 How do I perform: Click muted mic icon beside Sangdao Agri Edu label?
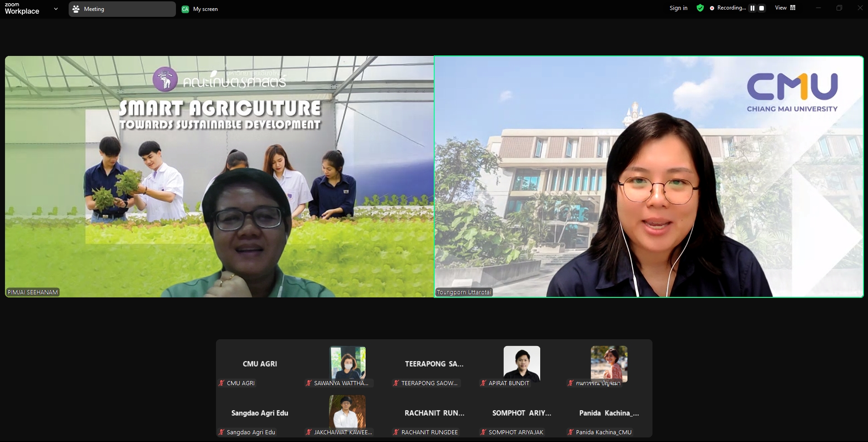tap(222, 432)
